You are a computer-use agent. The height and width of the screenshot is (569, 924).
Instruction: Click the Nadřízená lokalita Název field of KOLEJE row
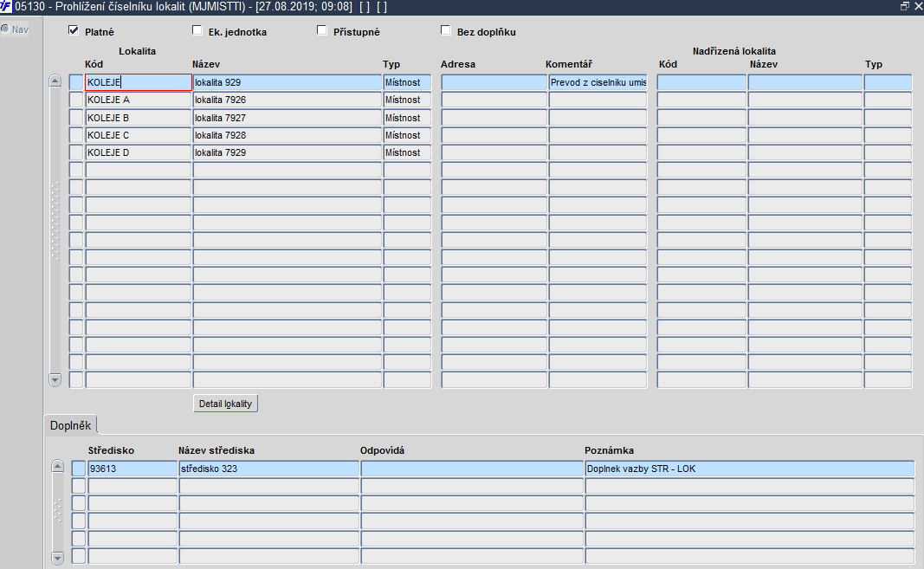tap(805, 82)
